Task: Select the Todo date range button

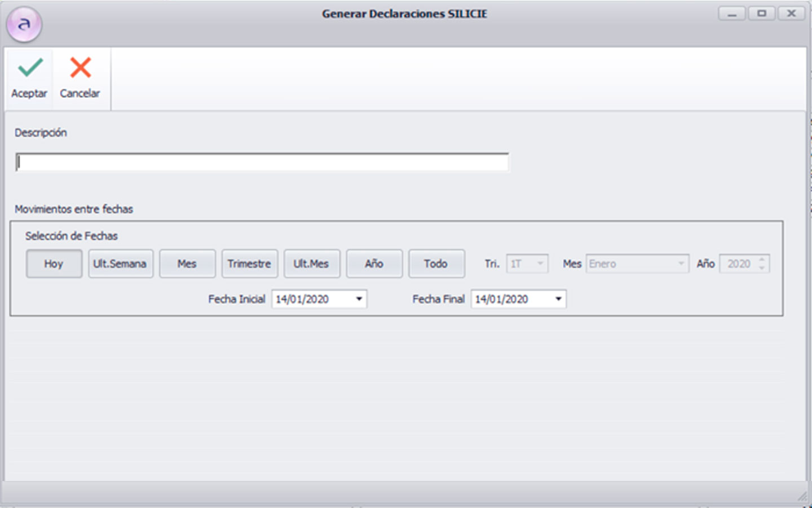Action: (436, 264)
